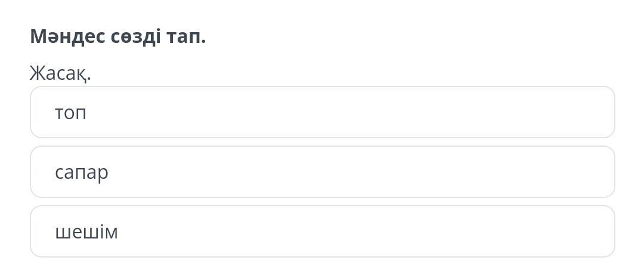Click the first answer box under Жасақ
This screenshot has width=644, height=279.
322,112
